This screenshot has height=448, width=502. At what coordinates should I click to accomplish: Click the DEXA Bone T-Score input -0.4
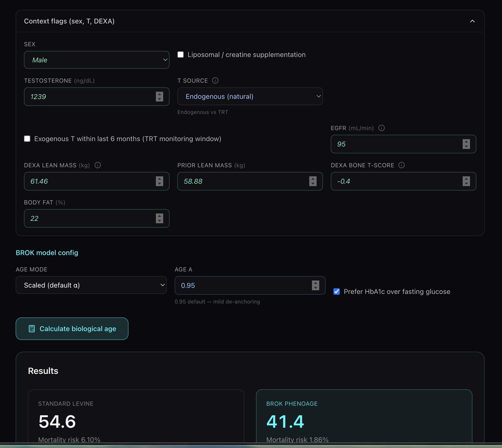(403, 181)
